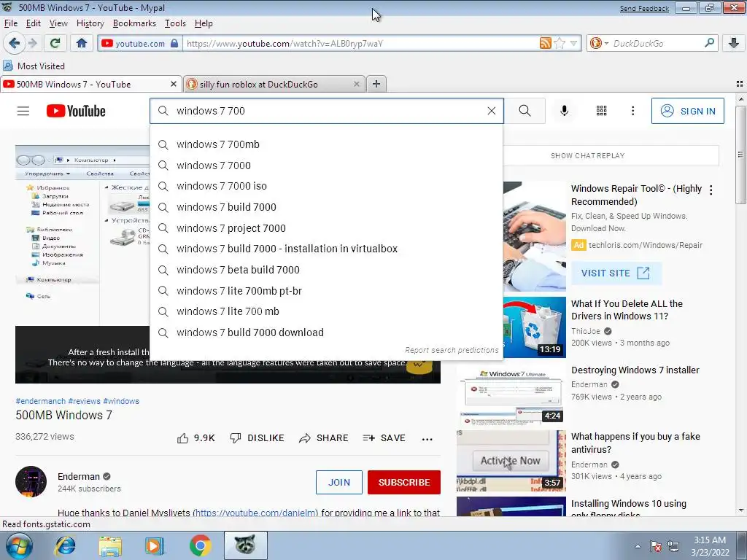Reload the page with the refresh icon
The image size is (747, 560).
(x=55, y=43)
